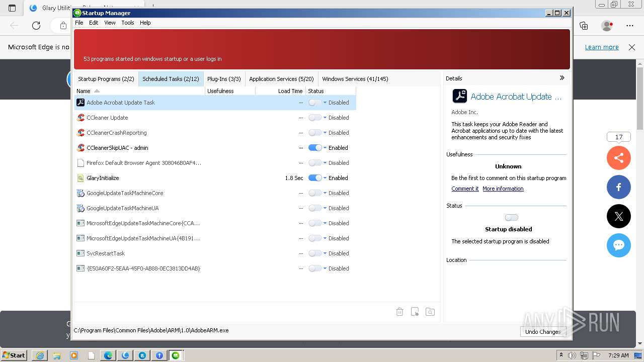The width and height of the screenshot is (644, 362).
Task: Click the network icon in system tray
Action: [x=584, y=355]
